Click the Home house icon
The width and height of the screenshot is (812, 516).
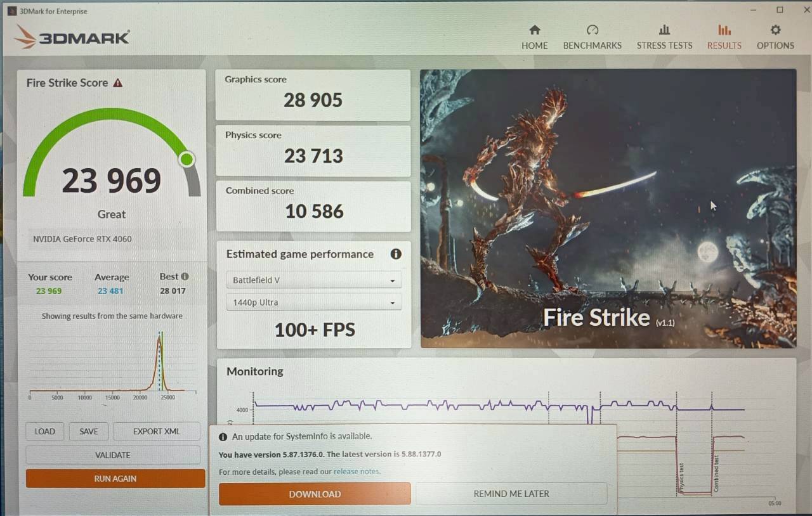535,30
